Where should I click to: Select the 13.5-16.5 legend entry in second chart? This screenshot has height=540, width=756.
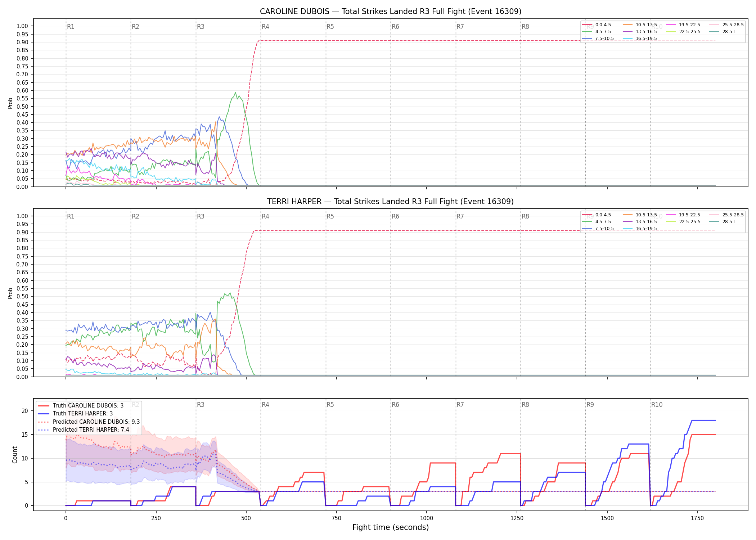(x=640, y=222)
